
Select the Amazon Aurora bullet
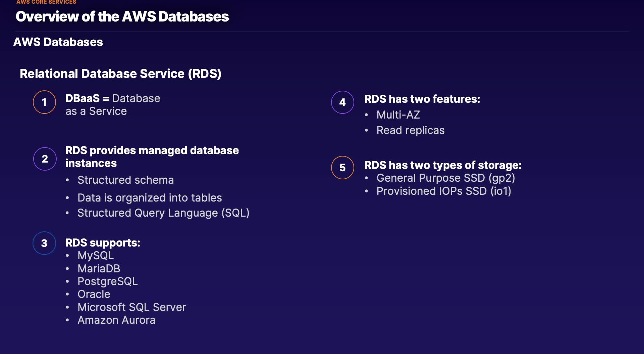click(x=116, y=320)
